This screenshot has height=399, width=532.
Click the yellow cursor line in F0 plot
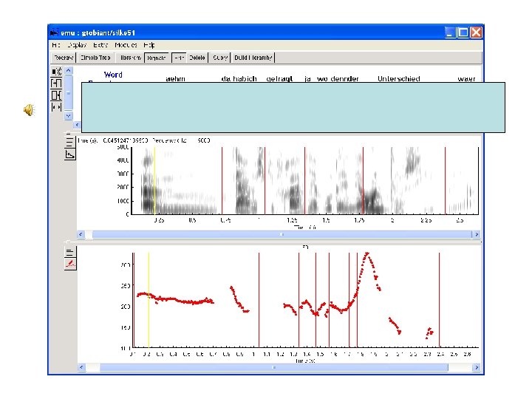click(x=149, y=300)
